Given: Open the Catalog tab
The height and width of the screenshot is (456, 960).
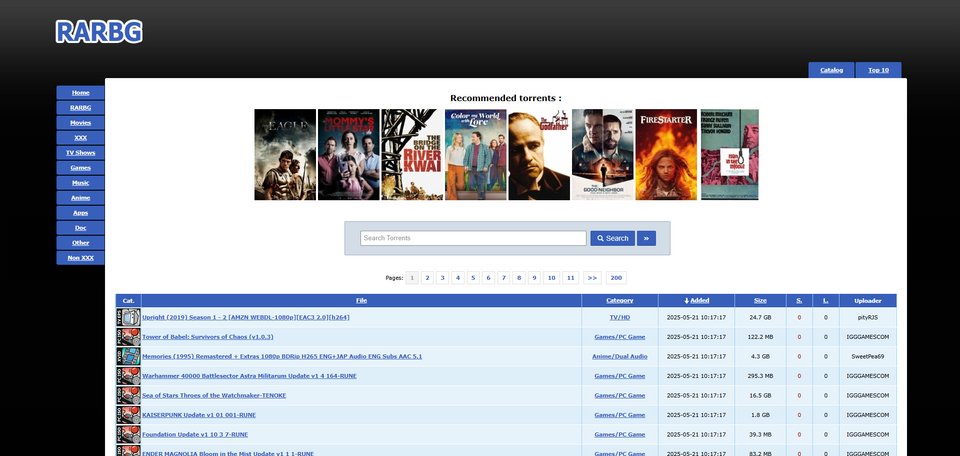Looking at the screenshot, I should tap(831, 70).
